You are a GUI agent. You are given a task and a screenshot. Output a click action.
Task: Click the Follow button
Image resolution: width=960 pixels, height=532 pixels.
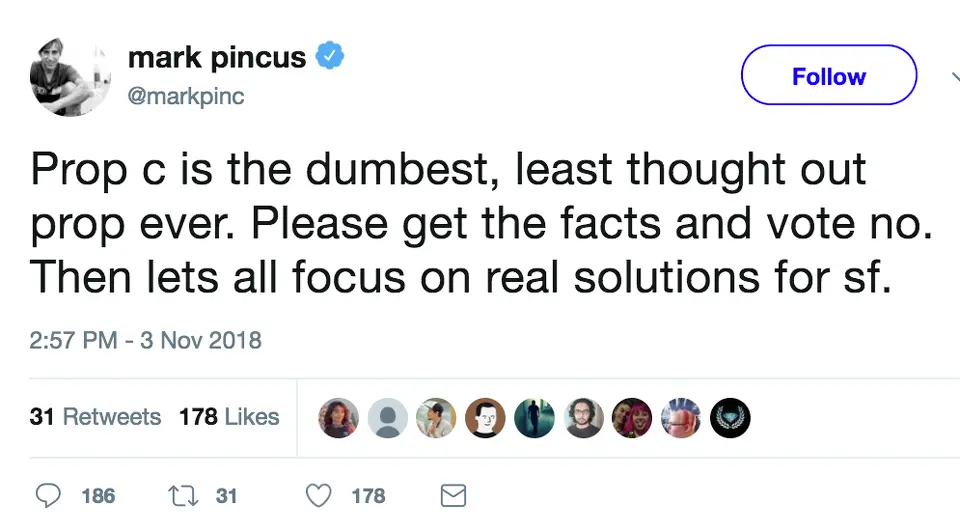828,76
